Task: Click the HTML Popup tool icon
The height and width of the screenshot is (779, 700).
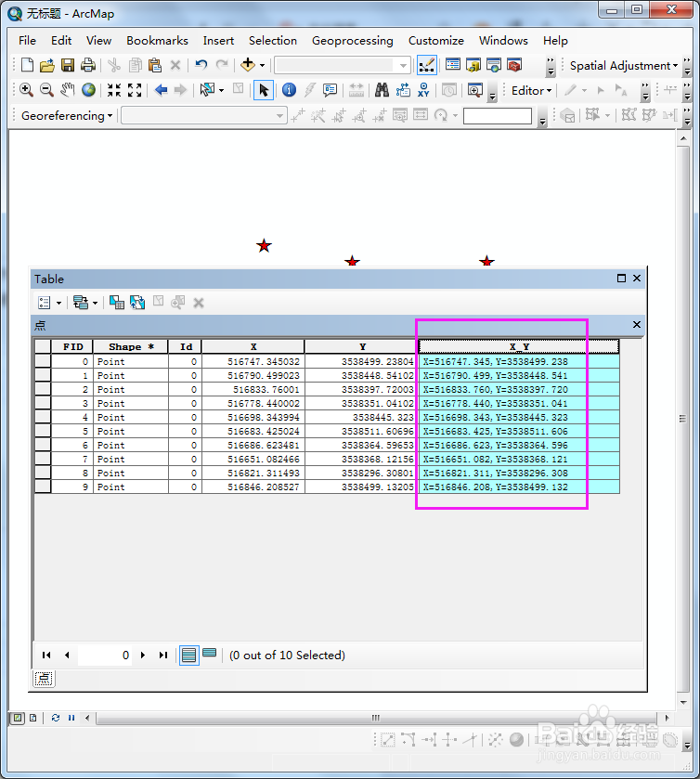Action: tap(330, 90)
